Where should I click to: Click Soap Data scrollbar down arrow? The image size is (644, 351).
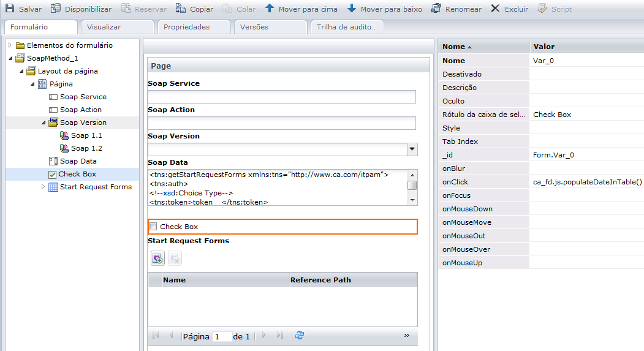(x=412, y=200)
